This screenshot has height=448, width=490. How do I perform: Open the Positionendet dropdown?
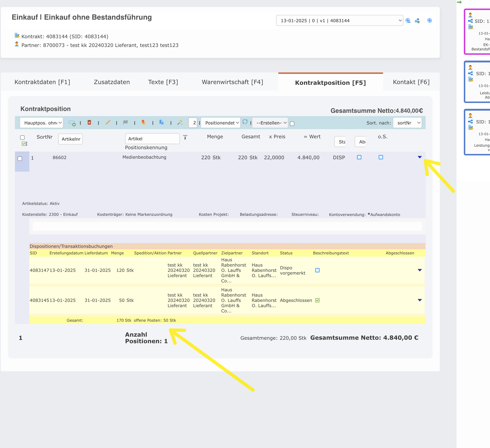point(220,123)
